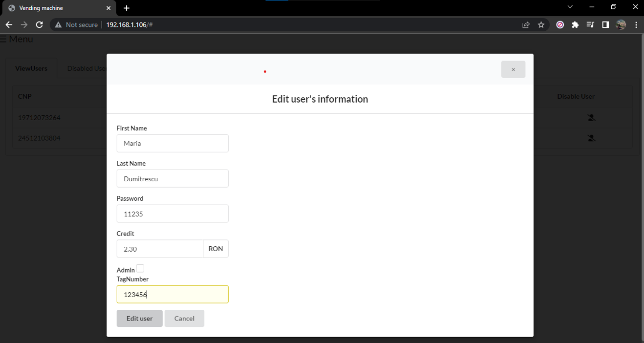Click the RON currency label

215,249
